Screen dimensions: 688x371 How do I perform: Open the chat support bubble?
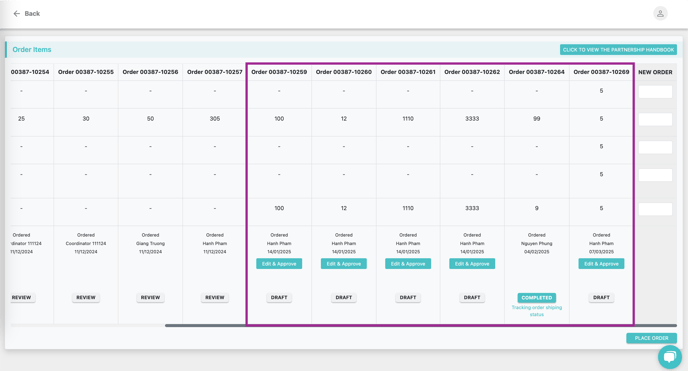point(670,357)
